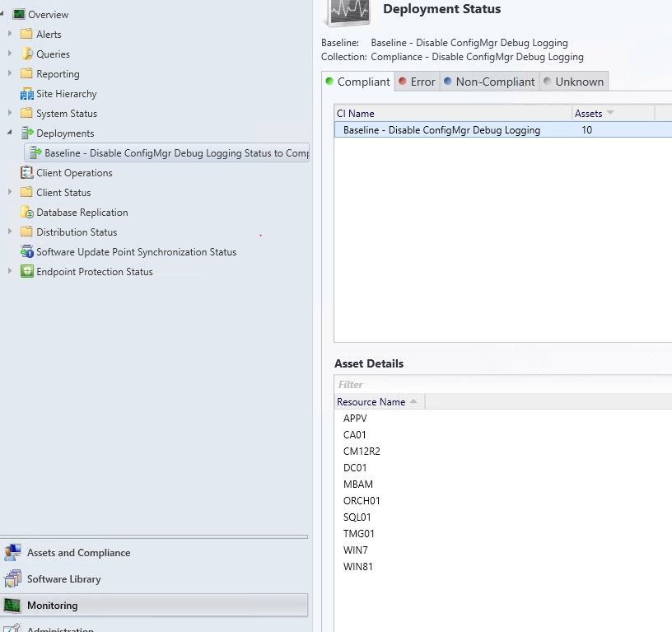Expand the Reporting node
Viewport: 672px width, 632px height.
pyautogui.click(x=10, y=73)
